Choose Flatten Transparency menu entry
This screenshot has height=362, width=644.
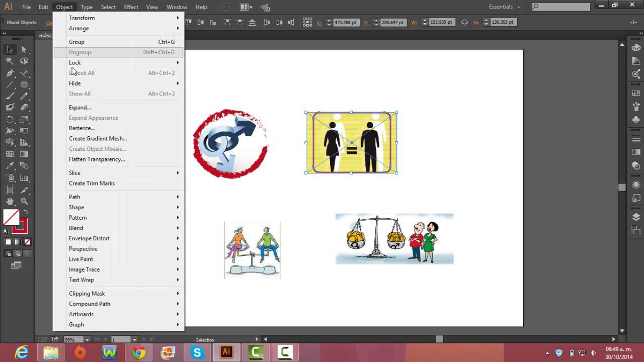(x=119, y=159)
